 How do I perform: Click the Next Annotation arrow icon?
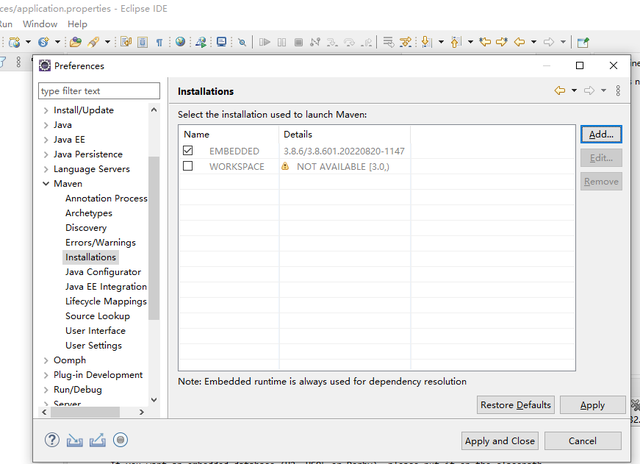click(x=426, y=42)
